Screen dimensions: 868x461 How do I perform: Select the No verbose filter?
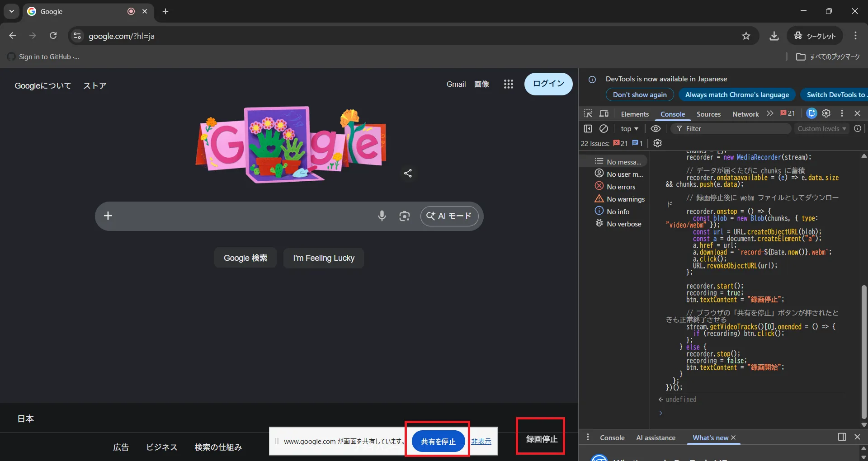pyautogui.click(x=618, y=224)
